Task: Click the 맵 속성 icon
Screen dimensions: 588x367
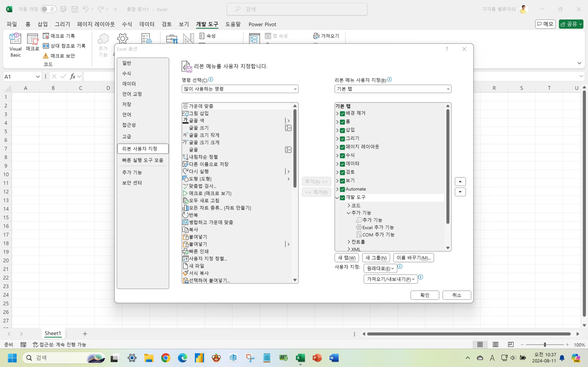Action: click(277, 36)
